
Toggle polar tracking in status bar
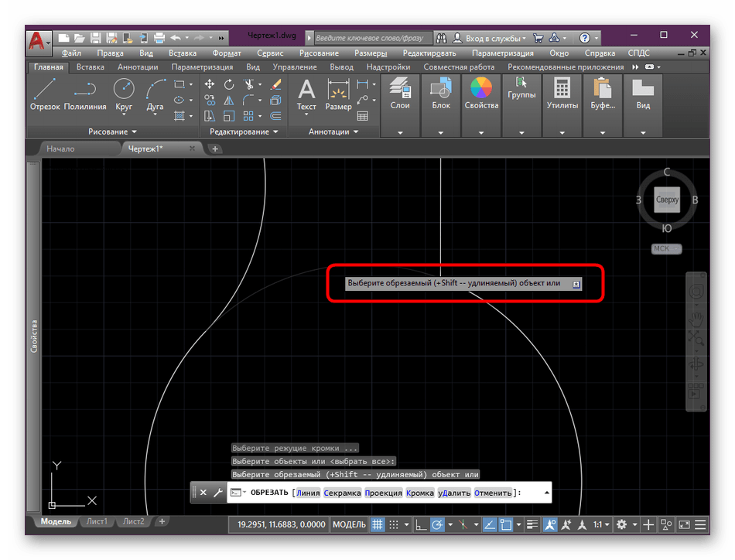point(438,524)
